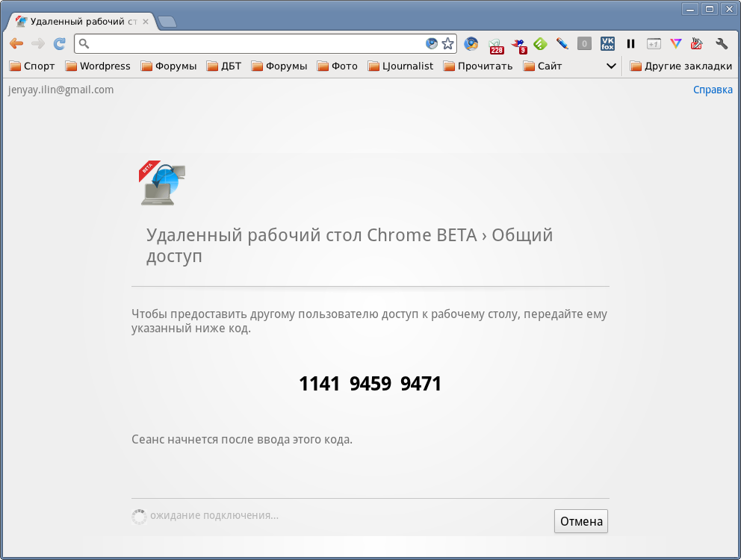Viewport: 741px width, 560px height.
Task: Expand hidden bookmarks with the chevron
Action: (611, 66)
